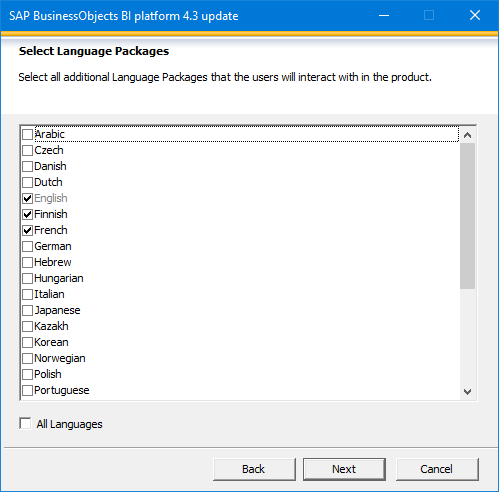The image size is (499, 492).
Task: Enable the Japanese language package
Action: [x=27, y=310]
